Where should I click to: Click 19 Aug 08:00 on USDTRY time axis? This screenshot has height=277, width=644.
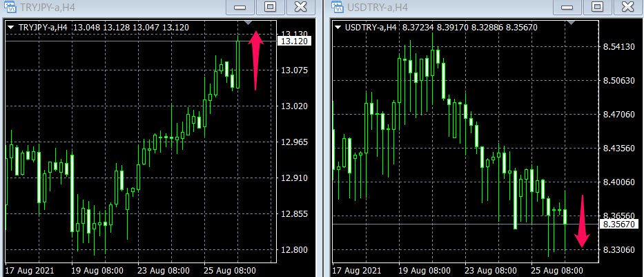[x=425, y=271]
